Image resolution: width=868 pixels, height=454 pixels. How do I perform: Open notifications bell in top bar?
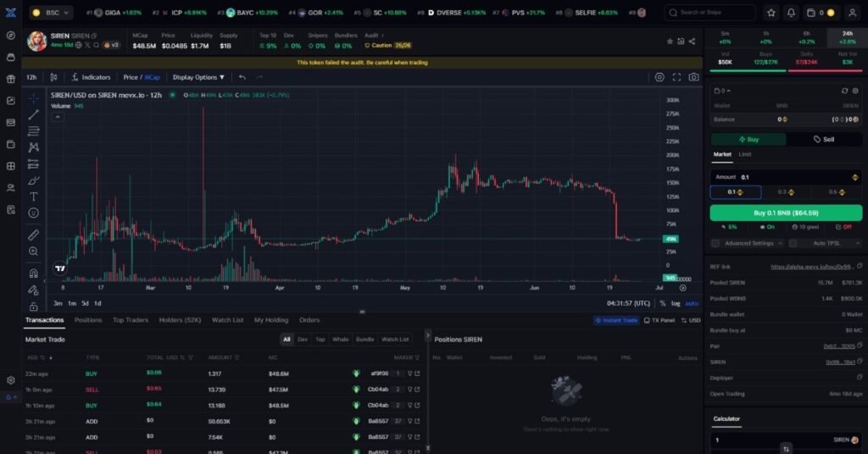click(791, 12)
